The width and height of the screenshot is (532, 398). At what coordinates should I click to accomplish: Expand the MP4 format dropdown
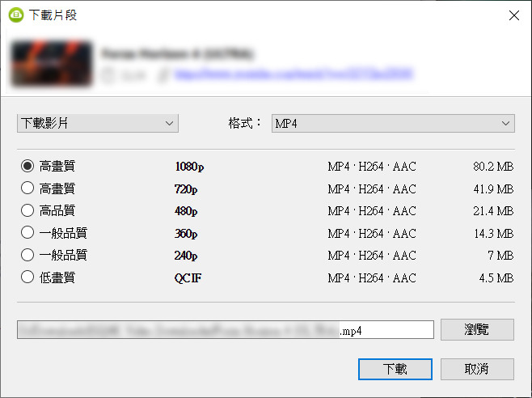click(393, 123)
